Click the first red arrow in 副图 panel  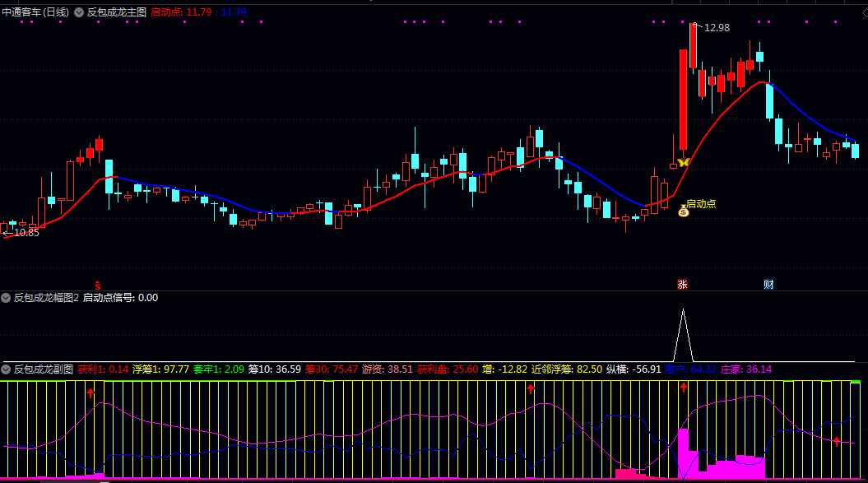(x=91, y=393)
